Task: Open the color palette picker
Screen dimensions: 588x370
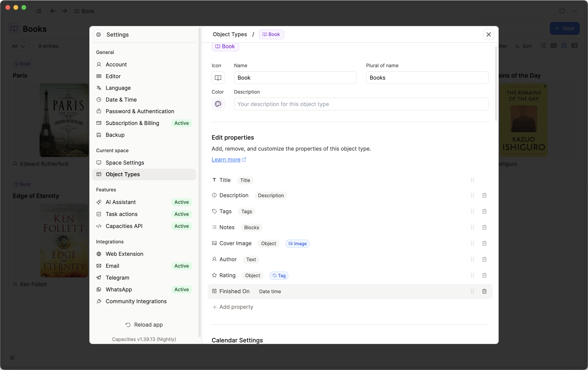Action: [x=218, y=104]
